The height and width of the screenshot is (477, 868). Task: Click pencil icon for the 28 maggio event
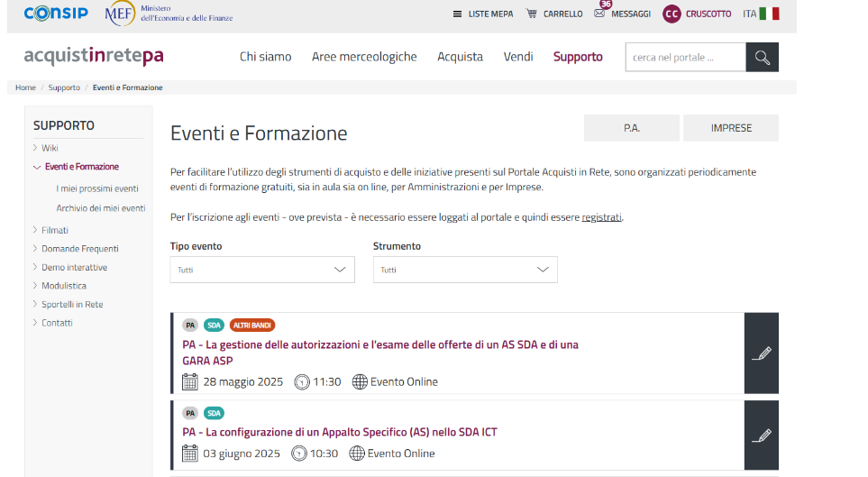coord(762,353)
